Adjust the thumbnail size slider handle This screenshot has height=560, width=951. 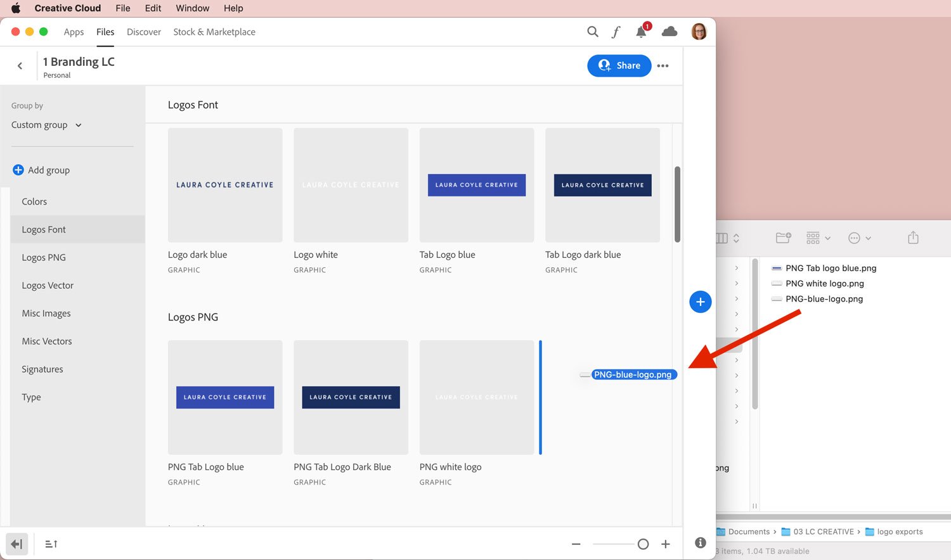[643, 544]
